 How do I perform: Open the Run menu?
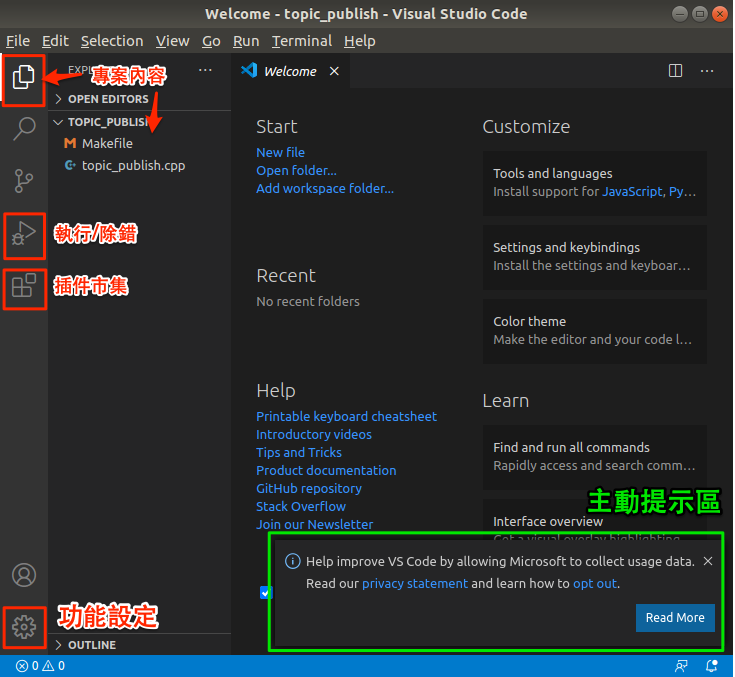point(246,41)
